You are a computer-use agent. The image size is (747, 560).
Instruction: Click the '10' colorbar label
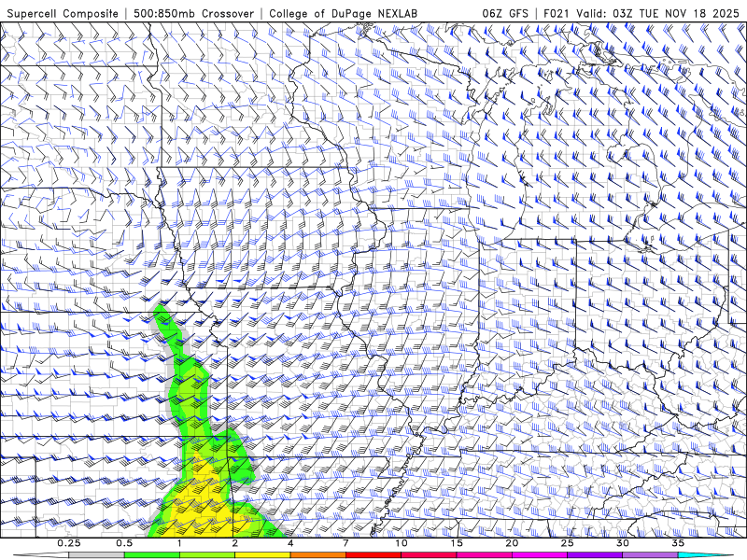[402, 543]
